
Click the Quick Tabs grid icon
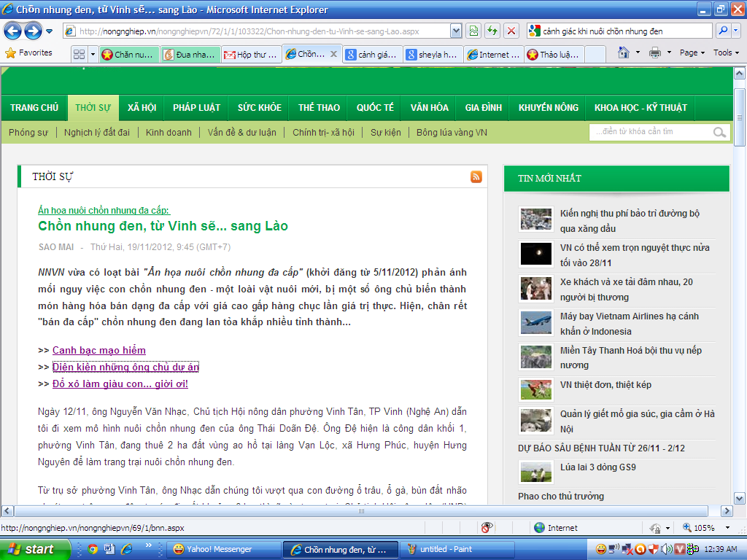tap(79, 55)
